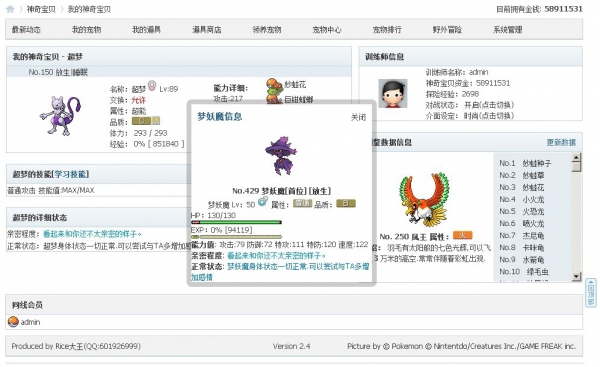Open the 野外冒险 menu item
The height and width of the screenshot is (367, 600).
coord(447,29)
